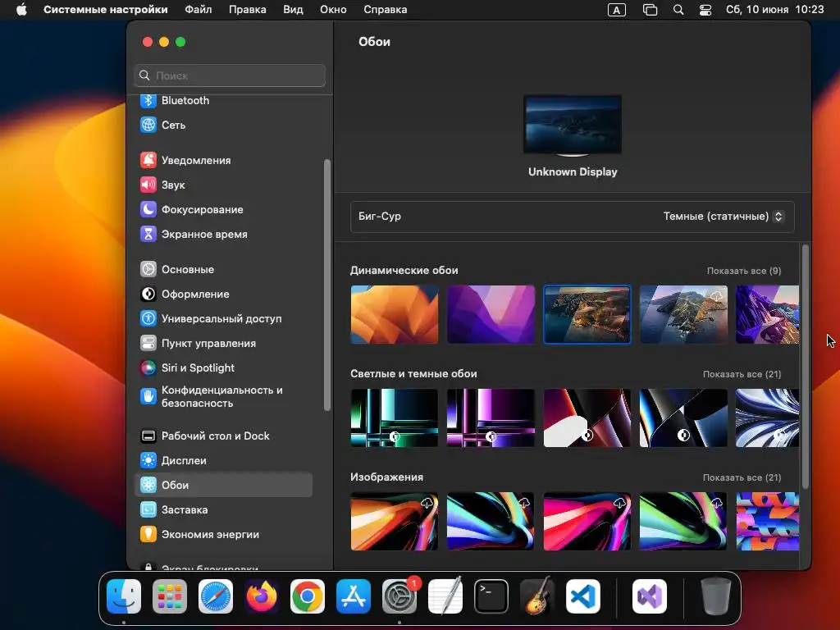Choose the blue-black curved light-dark wallpaper
The height and width of the screenshot is (630, 840).
pyautogui.click(x=683, y=418)
